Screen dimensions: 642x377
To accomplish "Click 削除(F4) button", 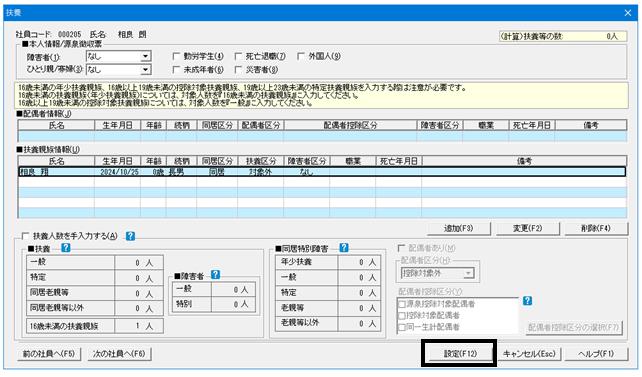I will point(596,228).
